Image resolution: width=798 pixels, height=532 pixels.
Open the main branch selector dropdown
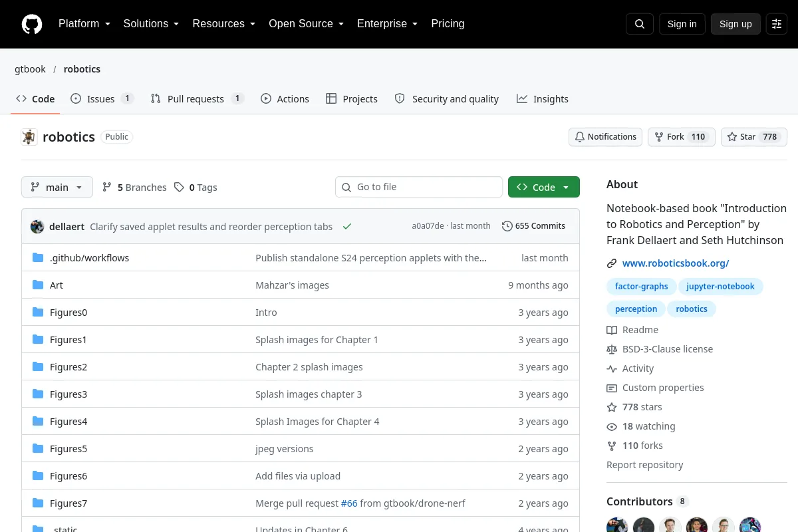pos(57,188)
